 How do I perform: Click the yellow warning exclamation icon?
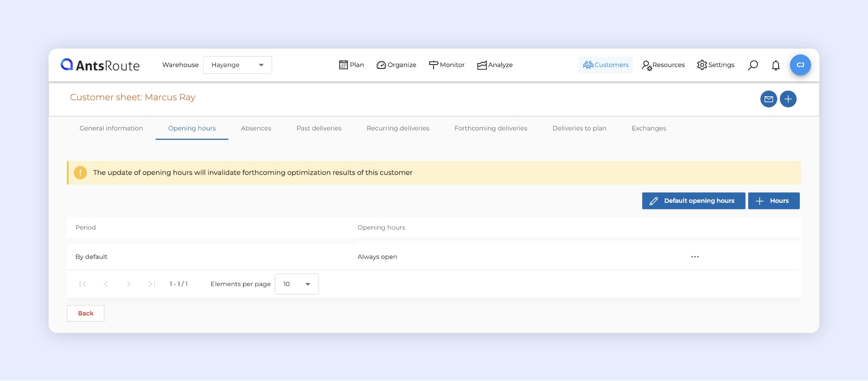coord(80,173)
